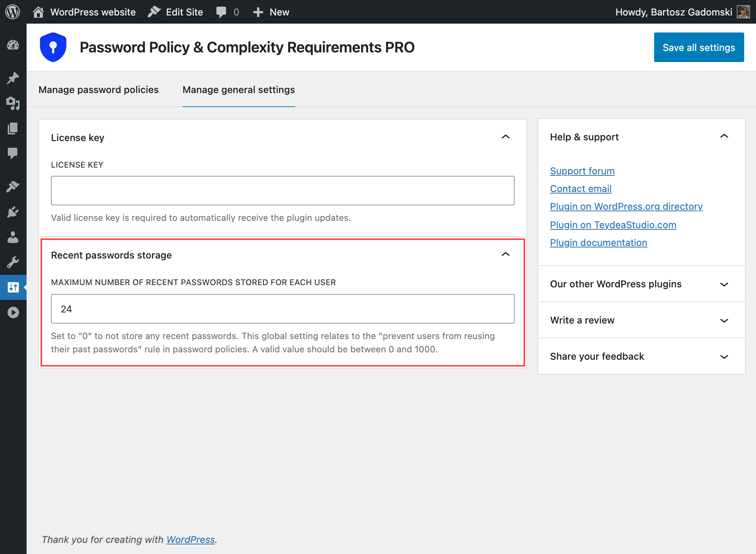Click 'Valid license key is required' help text

[201, 218]
